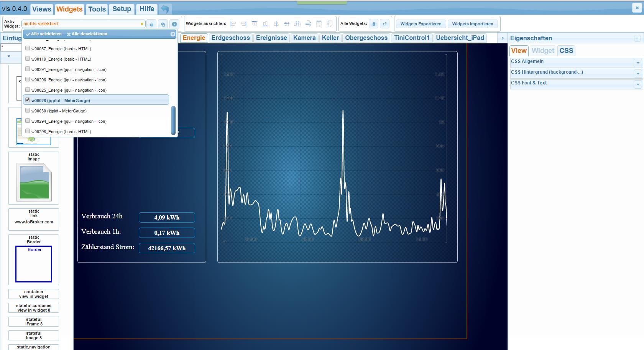This screenshot has height=350, width=644.
Task: Click the lock all widgets icon
Action: tap(374, 24)
